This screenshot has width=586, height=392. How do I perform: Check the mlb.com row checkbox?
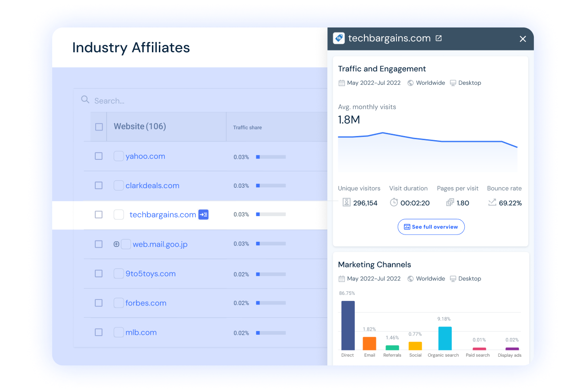pos(98,332)
